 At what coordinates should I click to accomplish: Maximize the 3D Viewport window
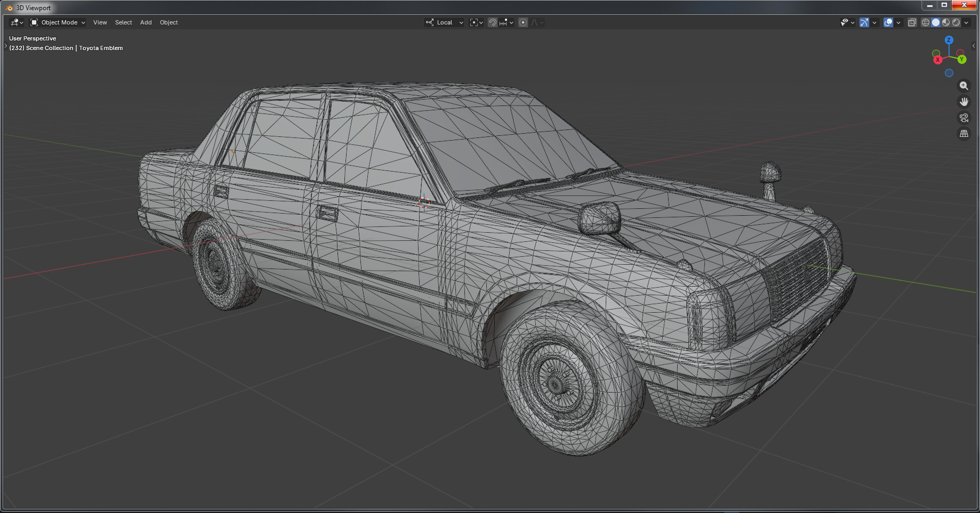coord(944,5)
